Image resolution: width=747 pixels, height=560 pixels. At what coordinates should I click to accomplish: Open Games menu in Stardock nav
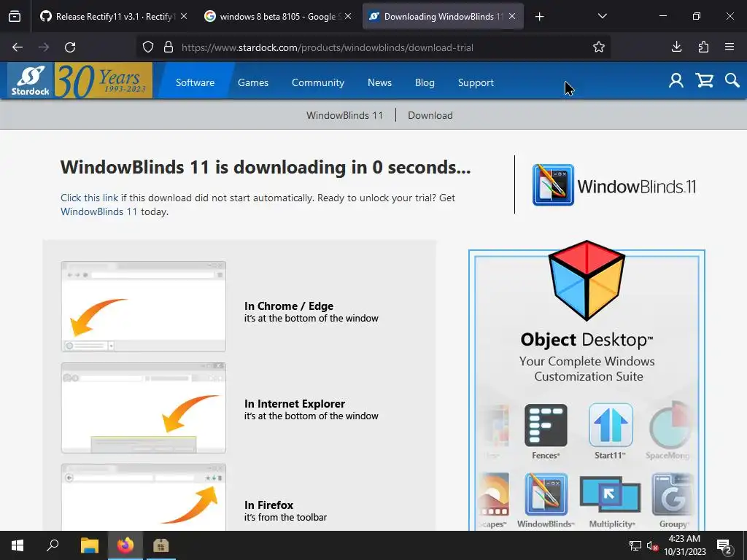coord(253,82)
